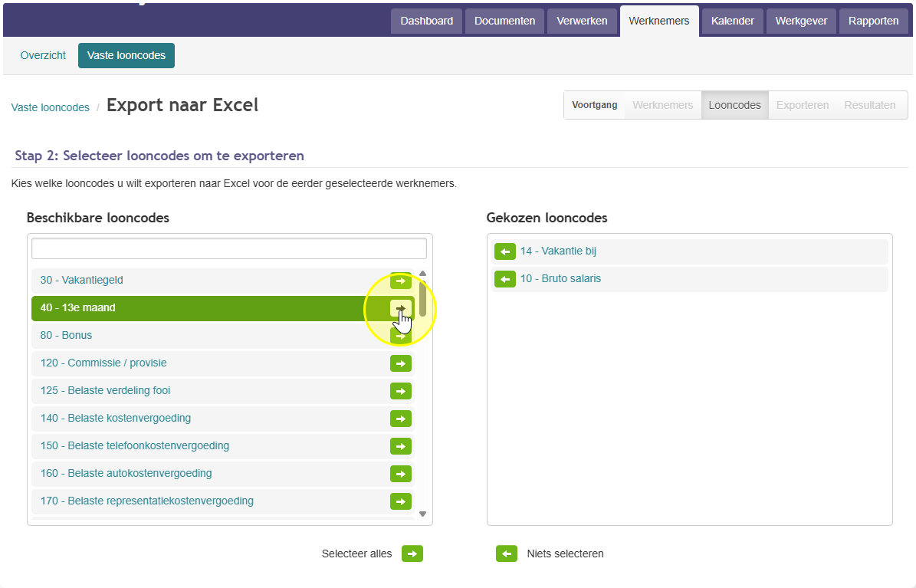The height and width of the screenshot is (588, 916).
Task: Select the Werknemers tab
Action: click(x=659, y=21)
